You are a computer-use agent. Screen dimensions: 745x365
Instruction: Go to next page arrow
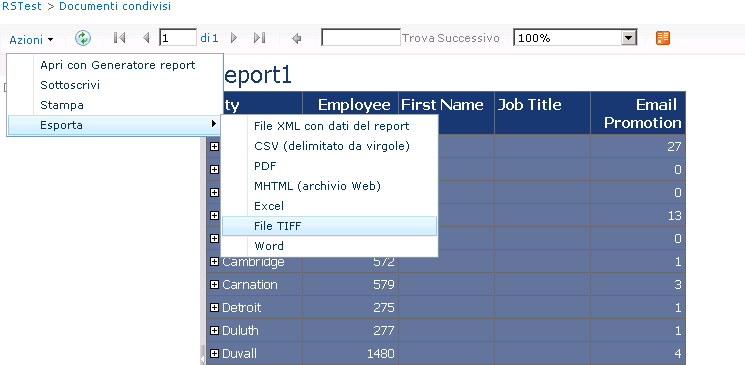tap(233, 38)
